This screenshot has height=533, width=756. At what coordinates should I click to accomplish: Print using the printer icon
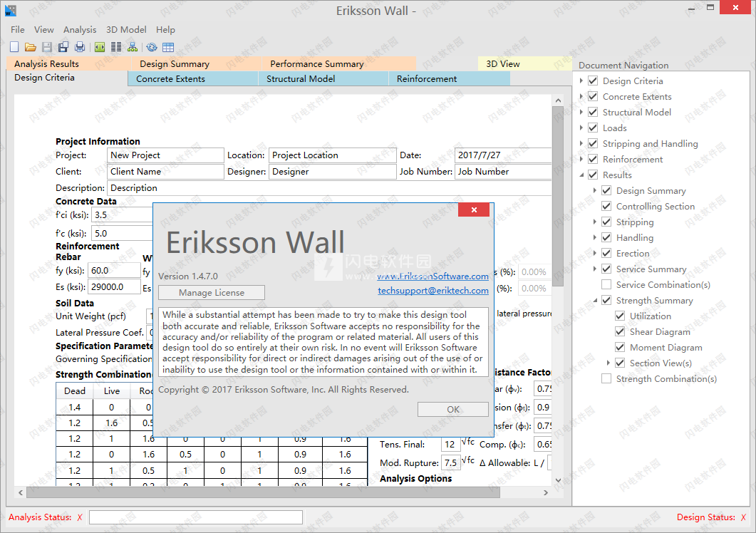pyautogui.click(x=80, y=47)
